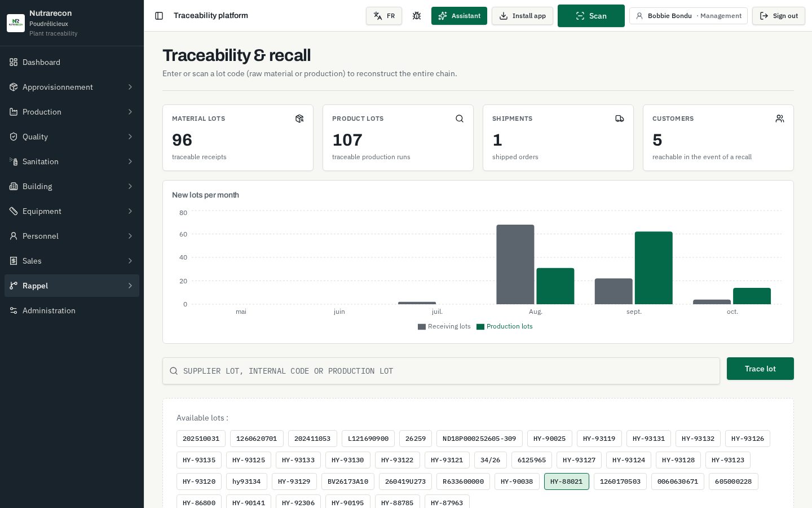
Task: Click the Dashboard icon in sidebar
Action: coord(14,62)
